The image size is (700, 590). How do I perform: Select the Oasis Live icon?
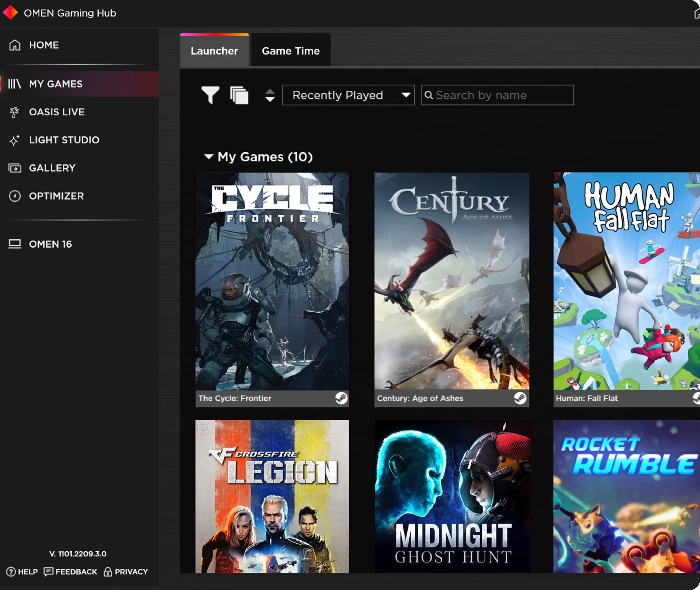point(15,112)
